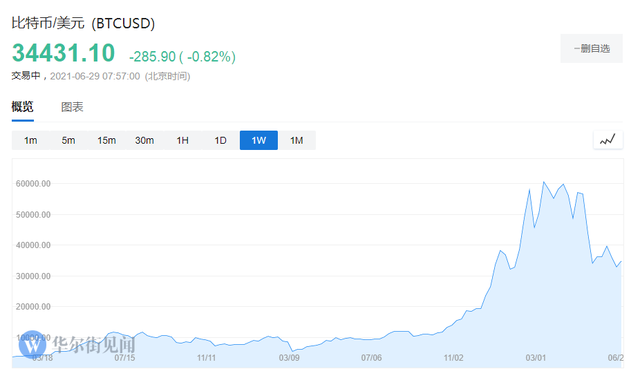This screenshot has height=378, width=640.
Task: Open the 图表 chart tab
Action: coord(72,107)
